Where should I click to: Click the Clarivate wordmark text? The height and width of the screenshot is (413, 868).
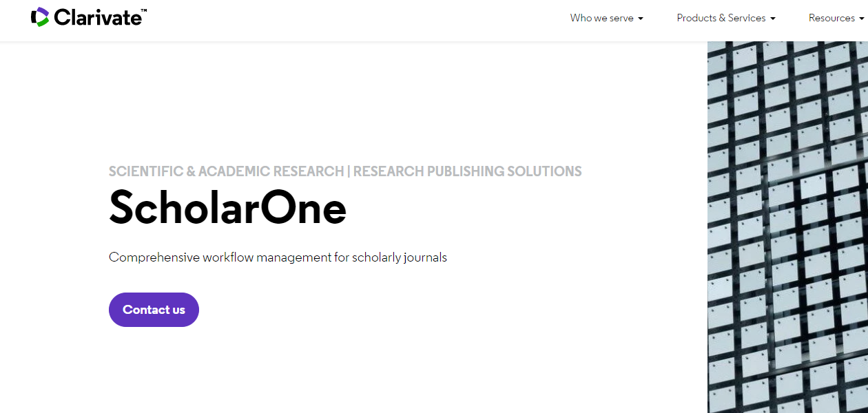[97, 18]
